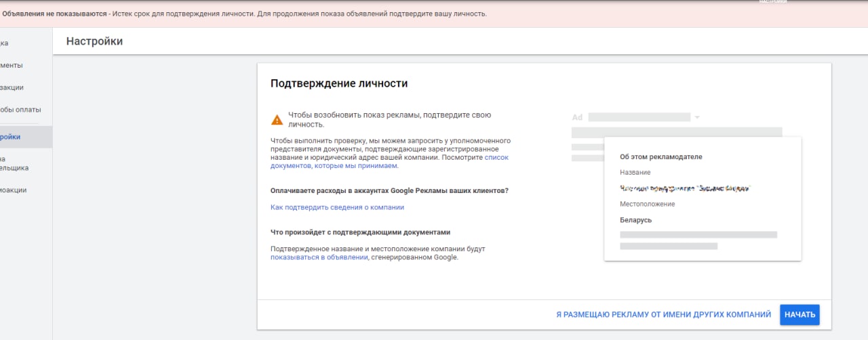
Task: Click the Подтверждение личности card title
Action: click(339, 84)
